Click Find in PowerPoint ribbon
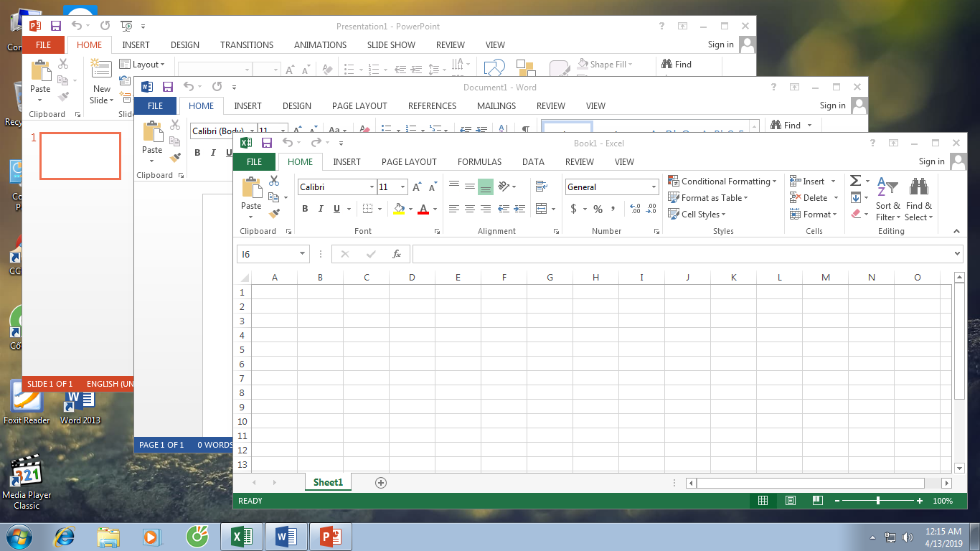Screen dimensions: 980x551 (676, 65)
